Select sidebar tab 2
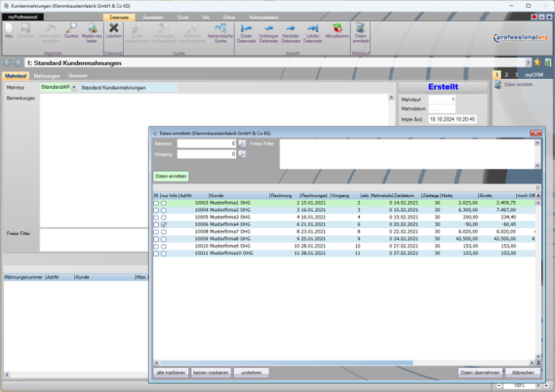The image size is (555, 392). tap(506, 74)
